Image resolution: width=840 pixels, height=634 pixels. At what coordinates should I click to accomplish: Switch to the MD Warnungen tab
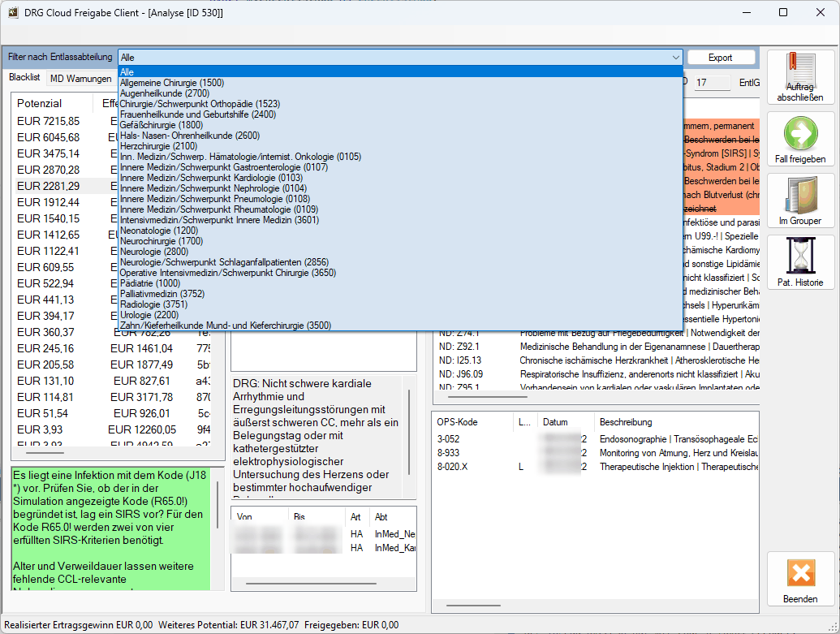coord(81,79)
